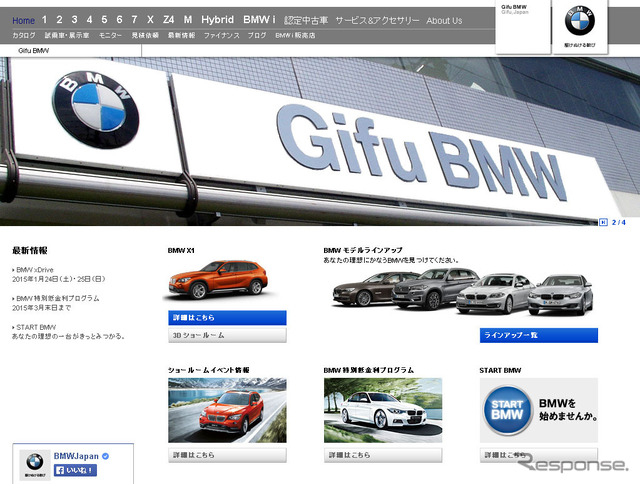
Task: Open the 認定中古車 menu item
Action: [x=306, y=20]
